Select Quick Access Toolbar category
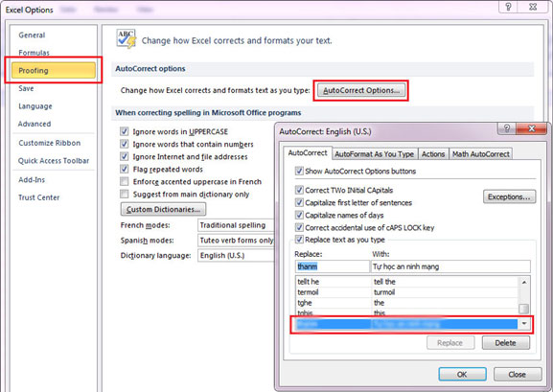 click(54, 161)
